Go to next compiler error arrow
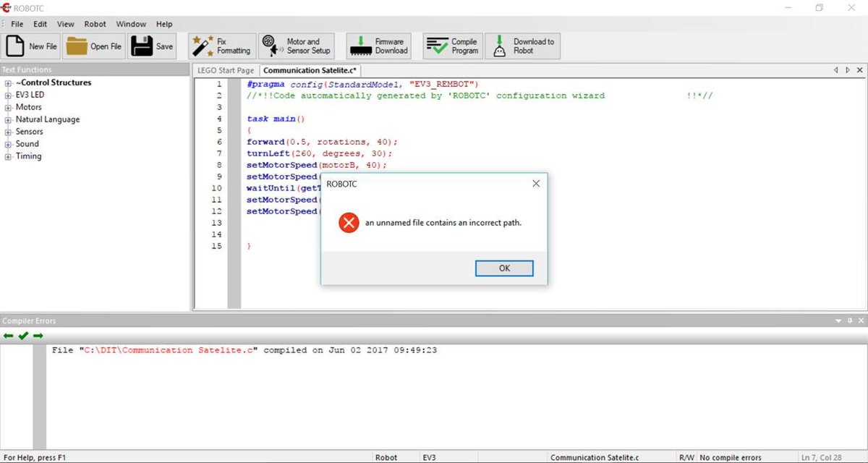868x463 pixels. pos(38,336)
